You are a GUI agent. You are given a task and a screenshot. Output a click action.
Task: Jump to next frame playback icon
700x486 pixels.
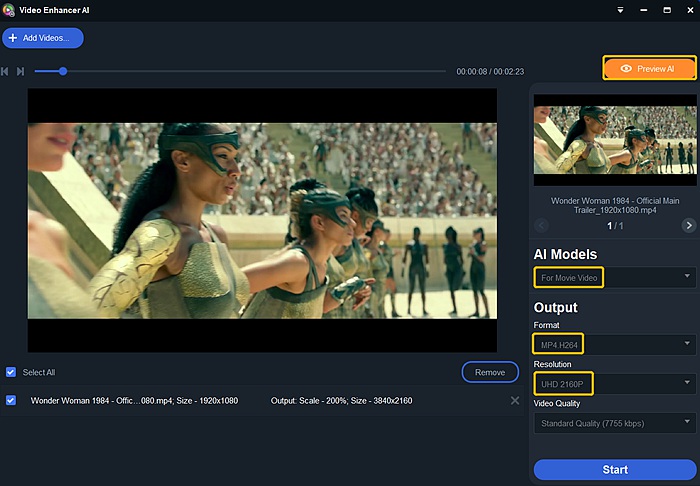coord(20,71)
